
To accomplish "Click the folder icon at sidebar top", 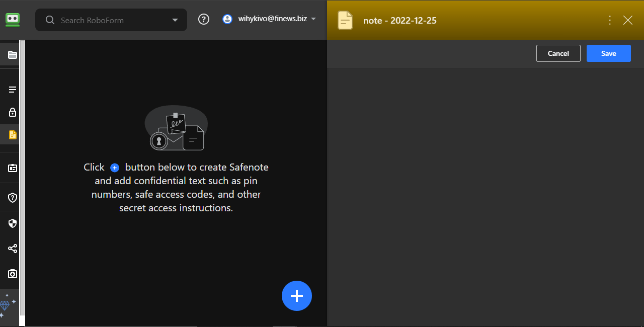I will (12, 54).
